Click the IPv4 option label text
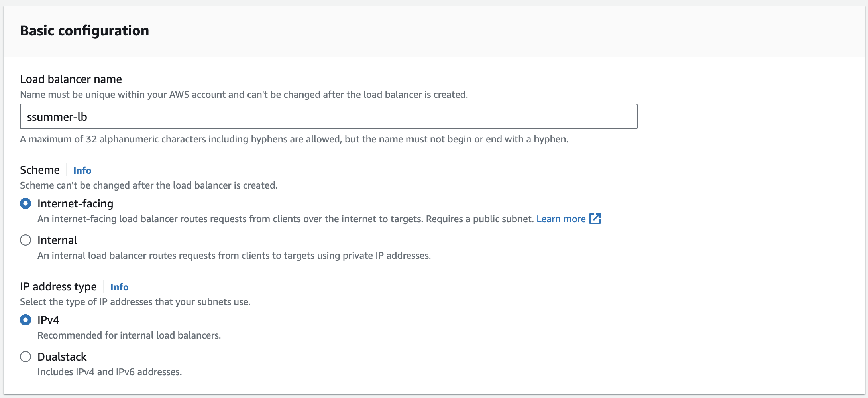Image resolution: width=868 pixels, height=398 pixels. click(x=48, y=320)
